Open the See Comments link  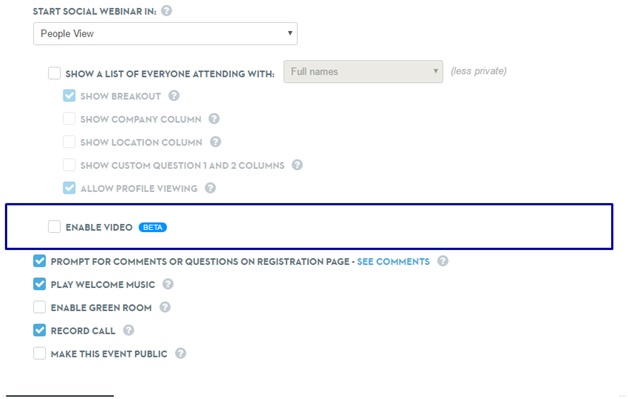coord(393,262)
